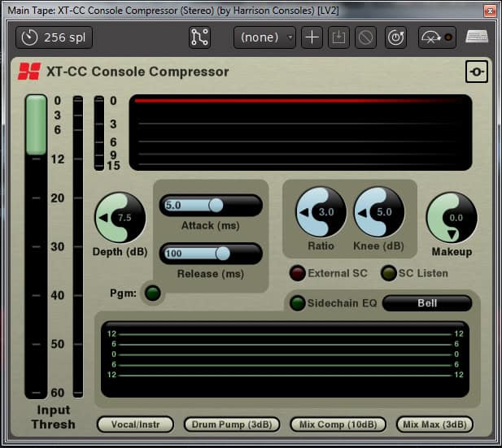Open the Bell filter type selector
This screenshot has height=448, width=502.
click(427, 303)
